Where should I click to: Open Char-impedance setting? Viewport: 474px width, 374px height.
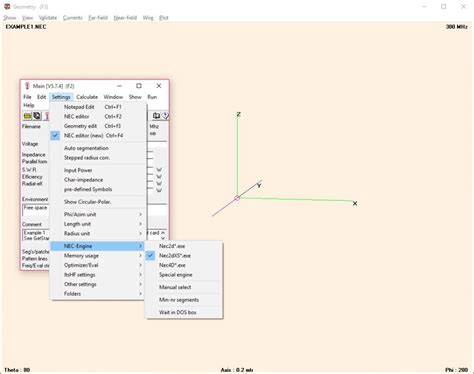98,180
